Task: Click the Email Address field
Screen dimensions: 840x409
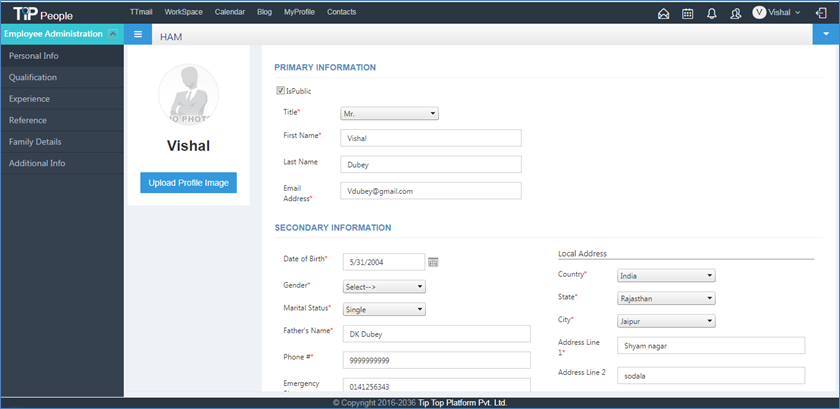Action: (x=431, y=191)
